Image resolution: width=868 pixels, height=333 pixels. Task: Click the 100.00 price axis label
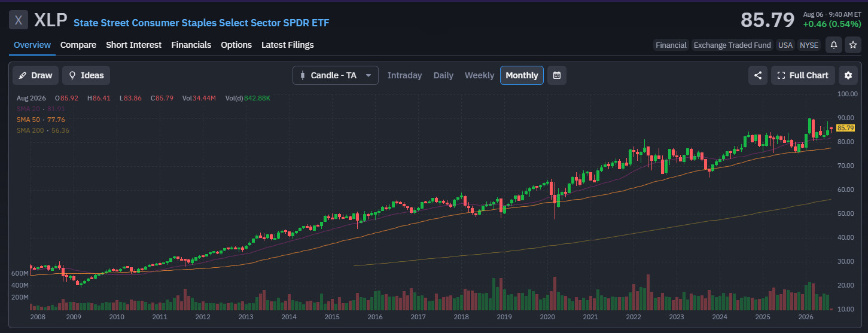[x=848, y=94]
